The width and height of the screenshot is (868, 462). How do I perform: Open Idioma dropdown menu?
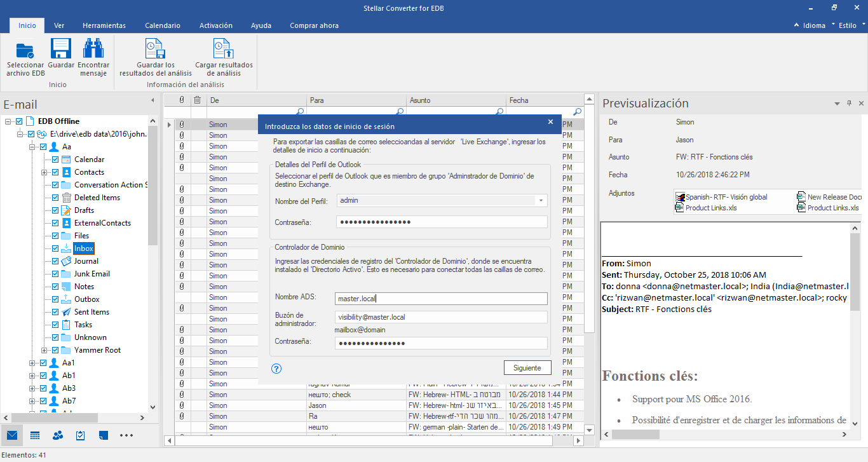point(814,25)
